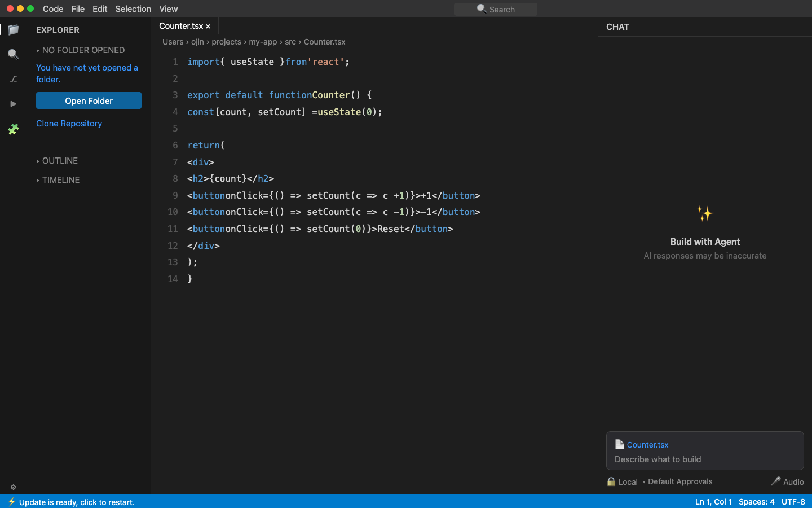Click the Audio microphone icon in chat
This screenshot has width=812, height=508.
(776, 481)
